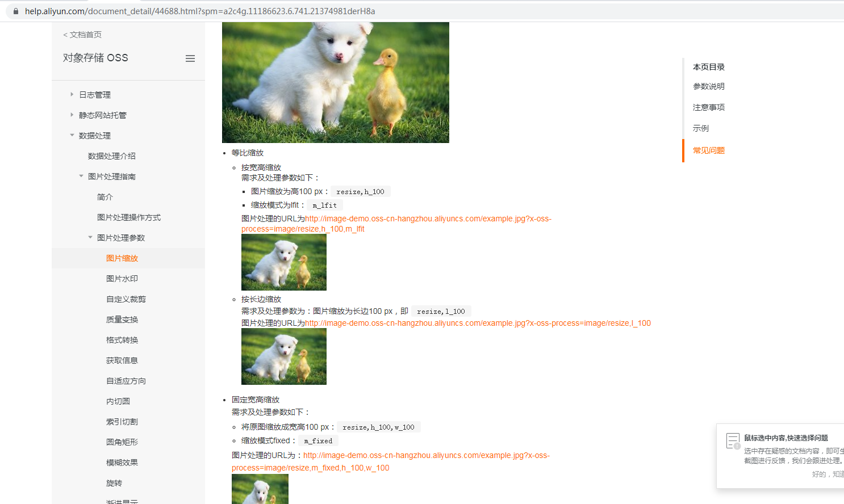Click the m_lfit code snippet
The height and width of the screenshot is (504, 844).
point(324,205)
